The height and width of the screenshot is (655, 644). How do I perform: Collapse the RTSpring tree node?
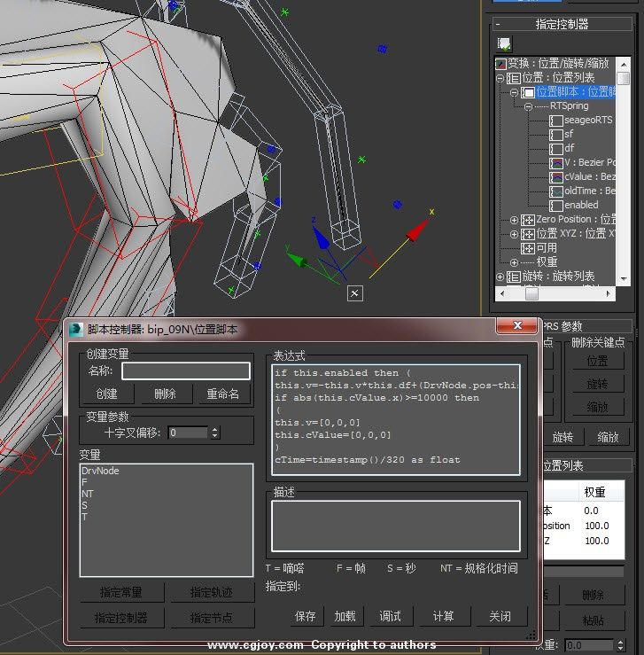click(x=528, y=106)
